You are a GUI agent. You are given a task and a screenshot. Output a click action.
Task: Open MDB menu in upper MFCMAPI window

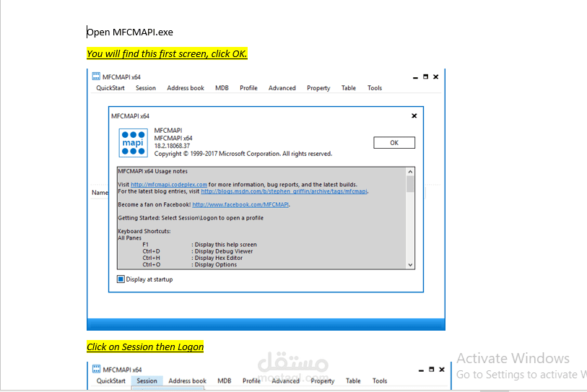(x=222, y=88)
